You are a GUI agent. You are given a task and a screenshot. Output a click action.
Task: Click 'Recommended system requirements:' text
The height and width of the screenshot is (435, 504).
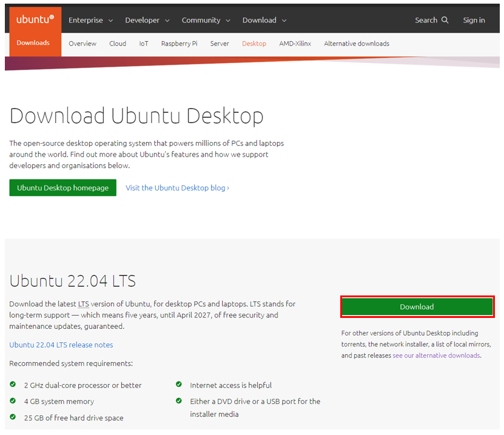click(x=71, y=363)
